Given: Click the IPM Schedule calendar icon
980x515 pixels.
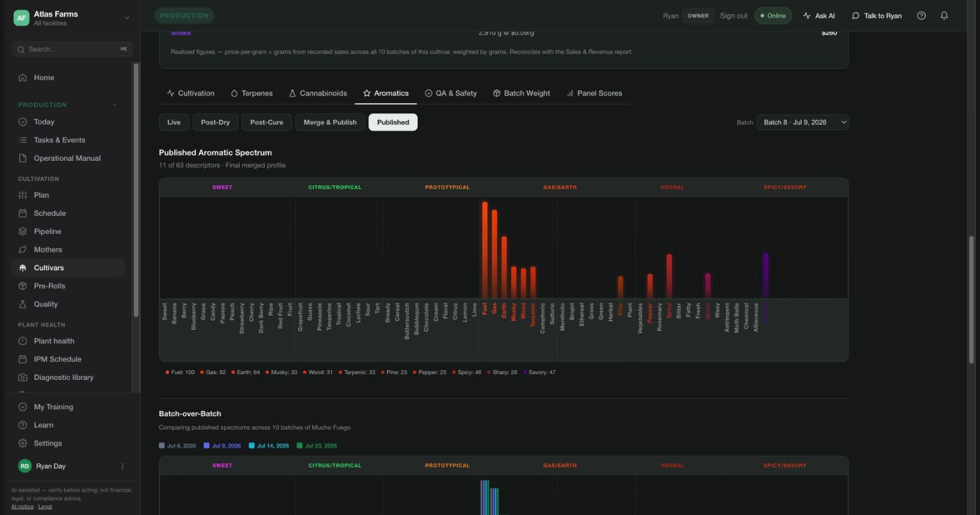Looking at the screenshot, I should point(22,359).
